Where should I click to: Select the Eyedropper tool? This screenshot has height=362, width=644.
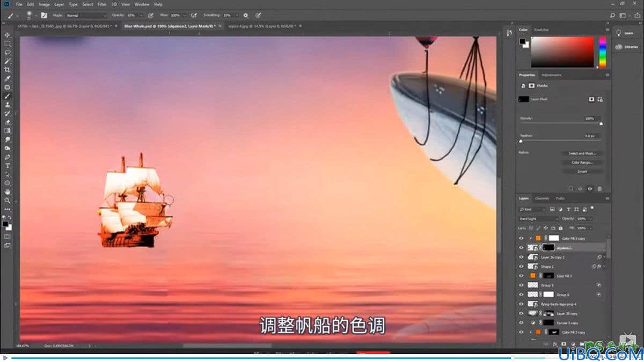8,79
